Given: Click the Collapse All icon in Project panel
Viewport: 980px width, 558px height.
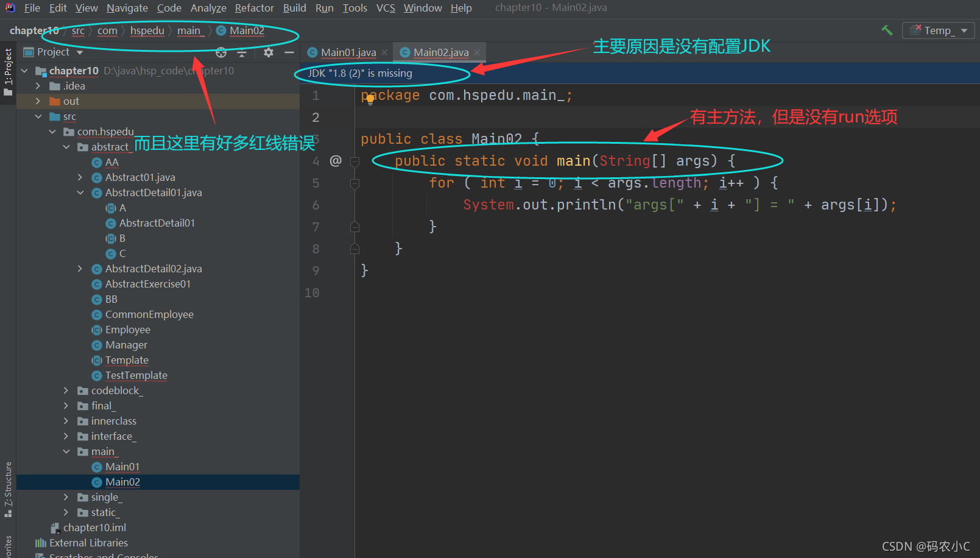Looking at the screenshot, I should pyautogui.click(x=242, y=52).
